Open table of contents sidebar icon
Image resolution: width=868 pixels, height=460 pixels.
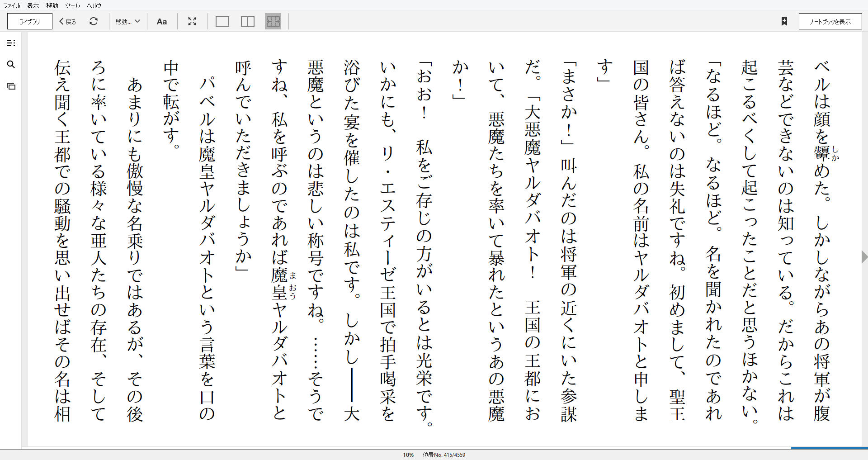click(11, 43)
